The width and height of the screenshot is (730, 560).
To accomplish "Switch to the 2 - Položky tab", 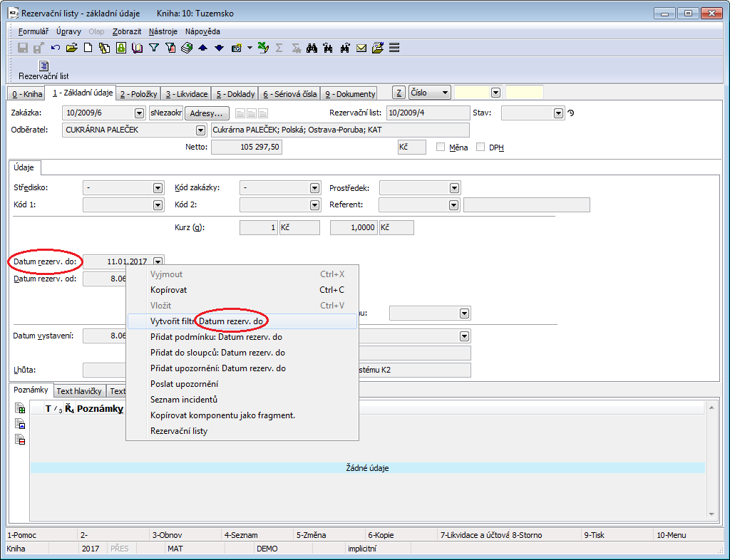I will pos(138,94).
